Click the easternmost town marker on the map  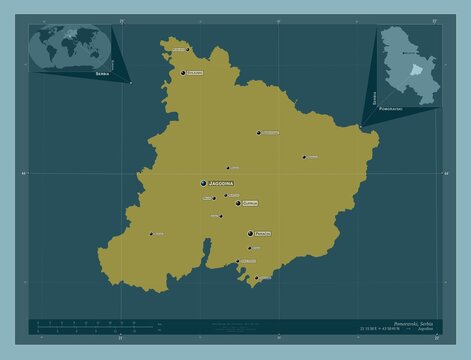tap(304, 157)
